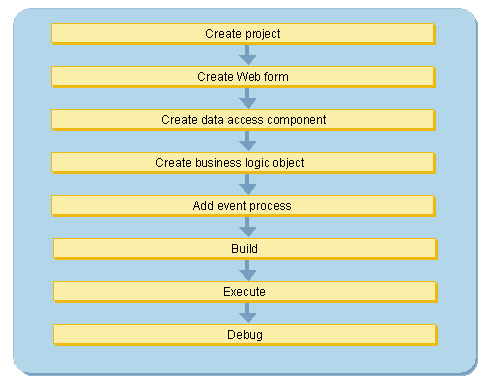
Task: Click the "Execute" text label
Action: pyautogui.click(x=244, y=292)
